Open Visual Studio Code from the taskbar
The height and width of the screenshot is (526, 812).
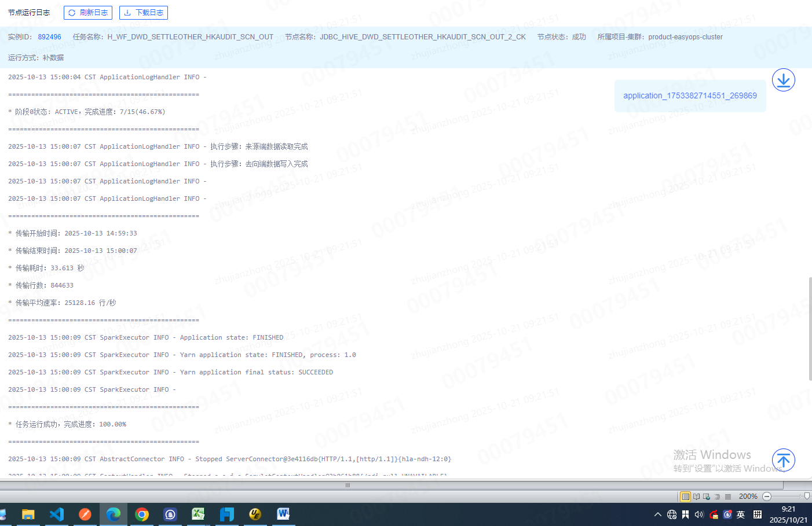pyautogui.click(x=57, y=514)
